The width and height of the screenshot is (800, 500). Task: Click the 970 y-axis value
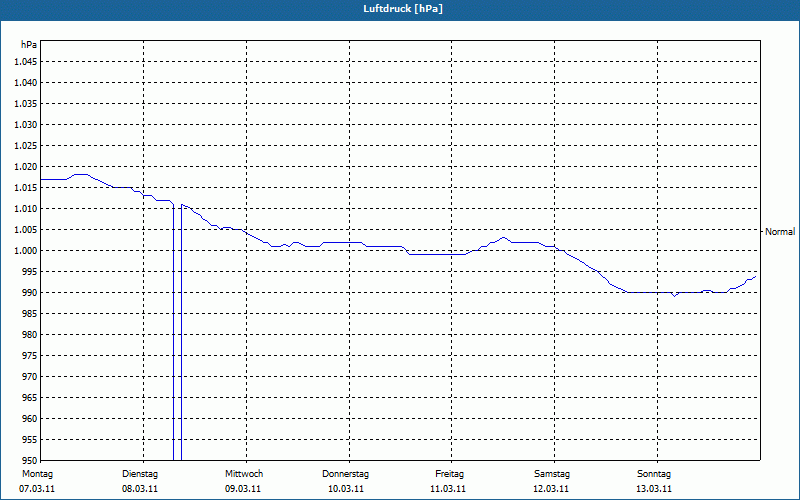point(30,377)
